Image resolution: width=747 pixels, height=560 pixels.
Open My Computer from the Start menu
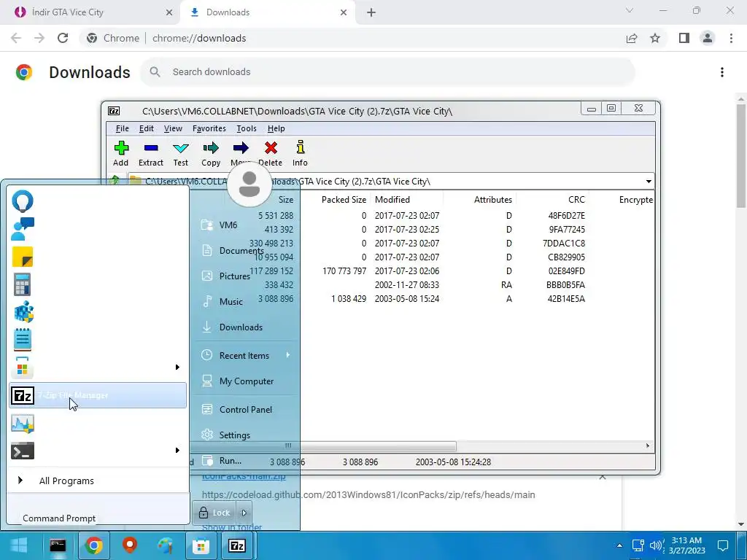click(245, 381)
